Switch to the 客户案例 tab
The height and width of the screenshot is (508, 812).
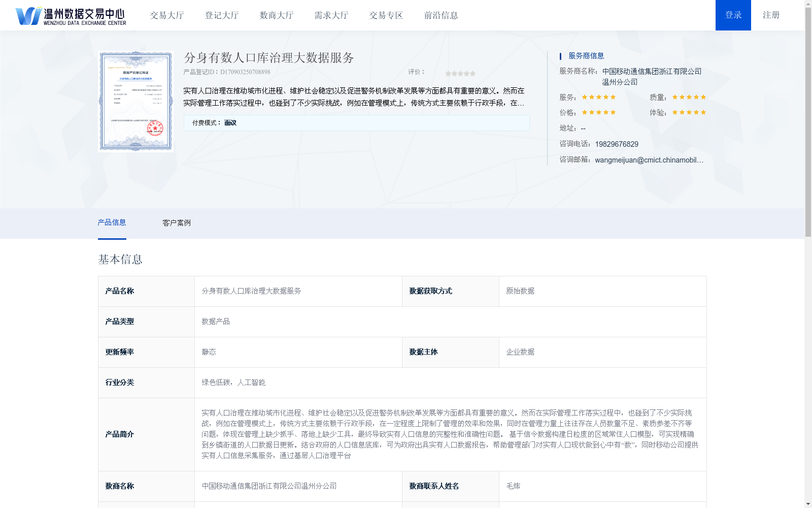tap(177, 223)
